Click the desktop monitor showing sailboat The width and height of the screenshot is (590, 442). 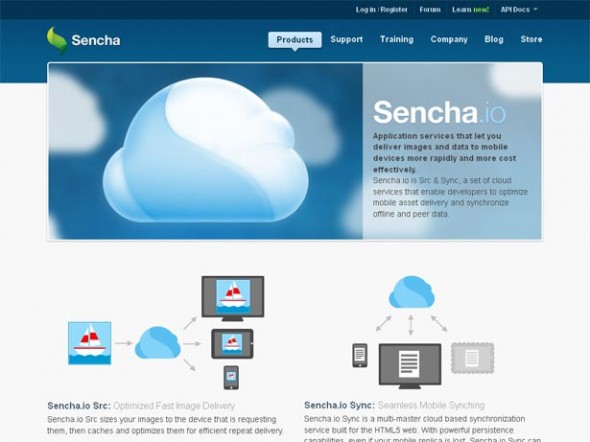tap(233, 299)
